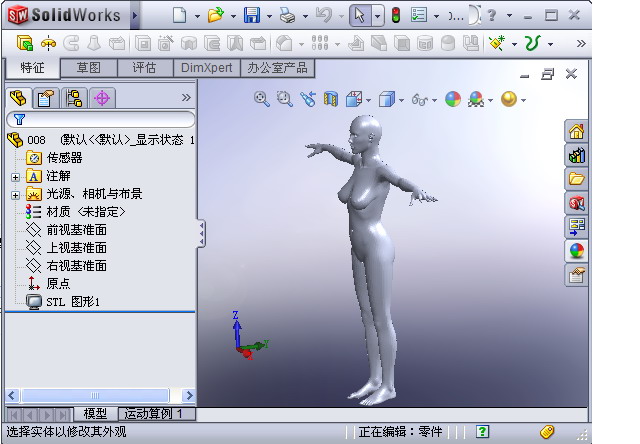
Task: Activate the Select cursor tool
Action: [360, 16]
